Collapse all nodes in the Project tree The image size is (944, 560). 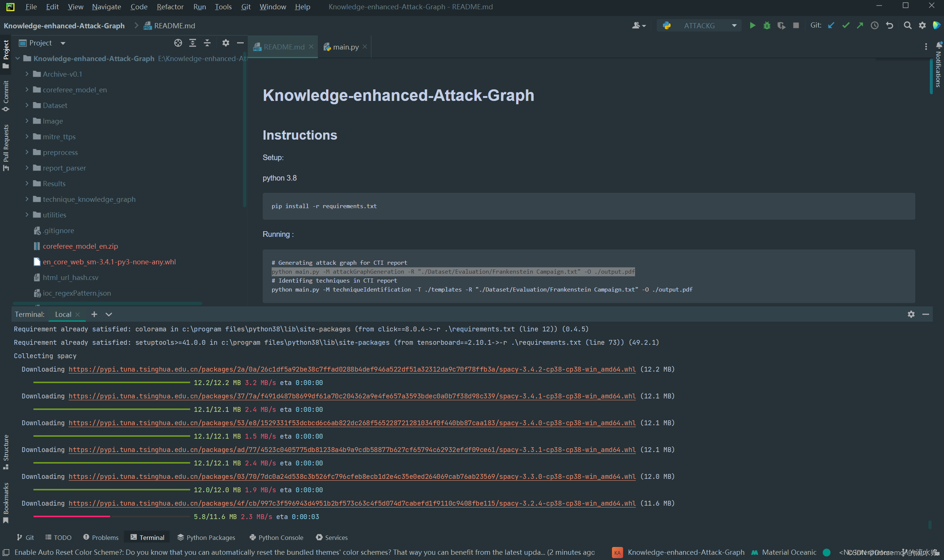tap(207, 43)
